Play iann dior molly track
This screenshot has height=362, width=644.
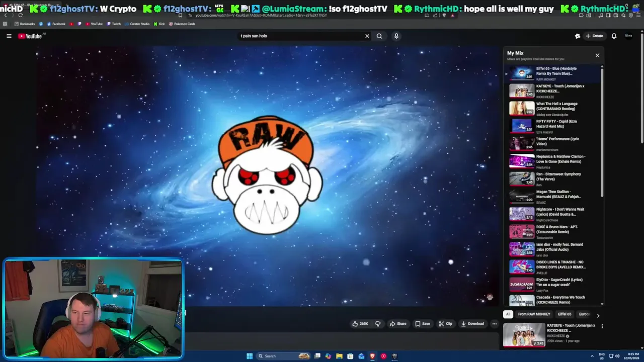552,249
